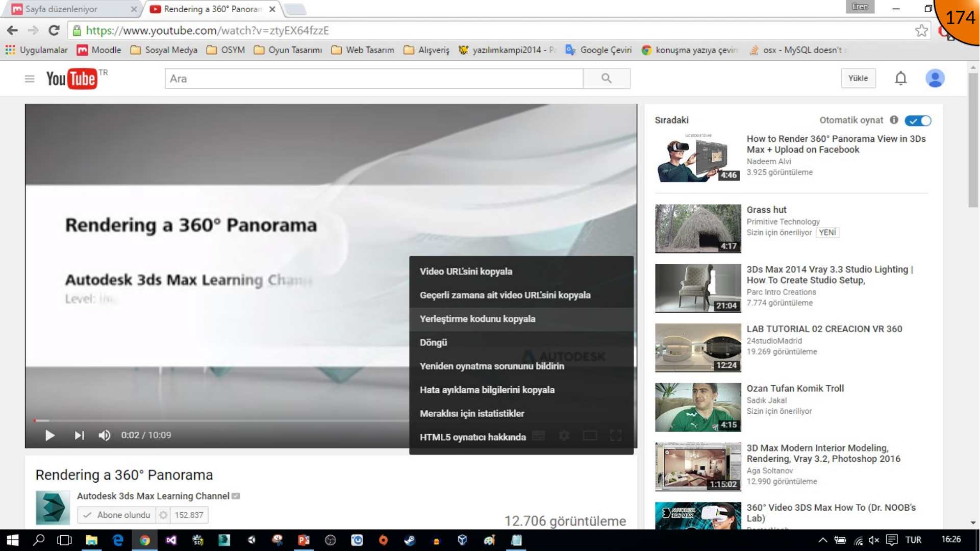980x551 pixels.
Task: Skip to next video with next button
Action: (x=79, y=435)
